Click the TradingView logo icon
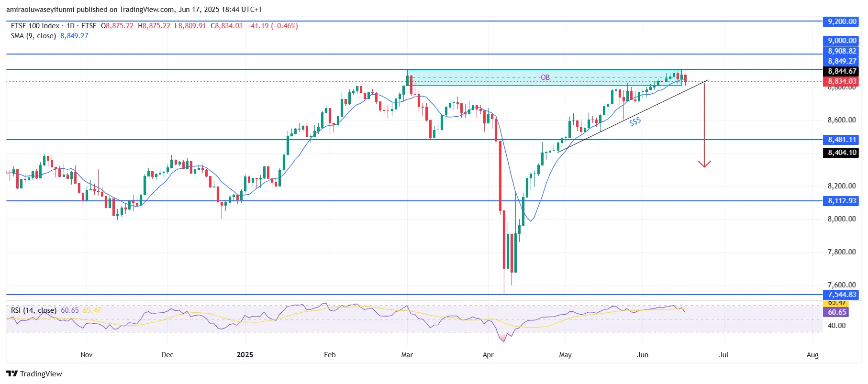 pyautogui.click(x=11, y=373)
